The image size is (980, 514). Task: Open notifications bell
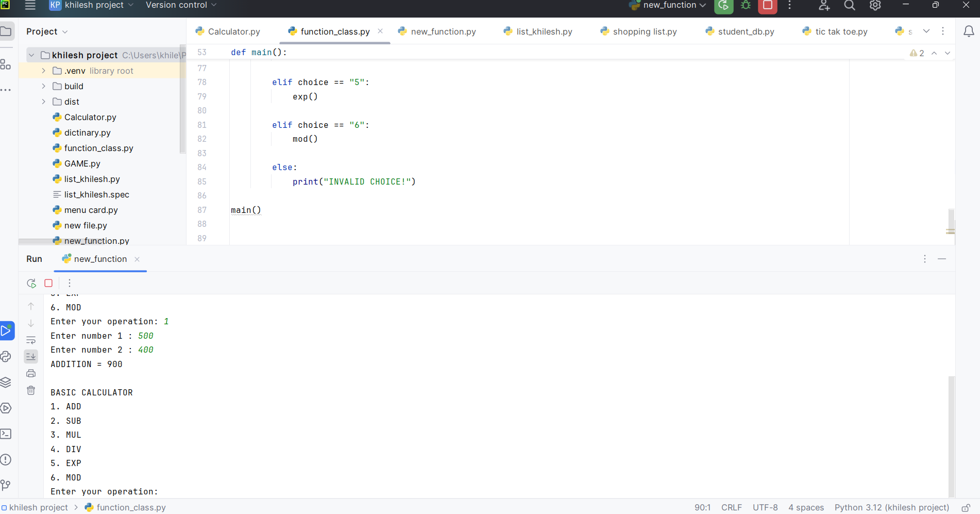(969, 31)
